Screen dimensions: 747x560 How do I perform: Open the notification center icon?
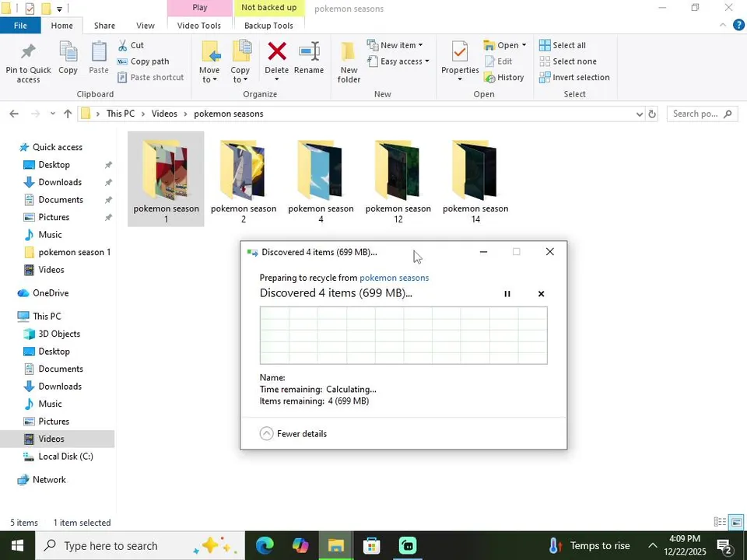click(x=724, y=546)
